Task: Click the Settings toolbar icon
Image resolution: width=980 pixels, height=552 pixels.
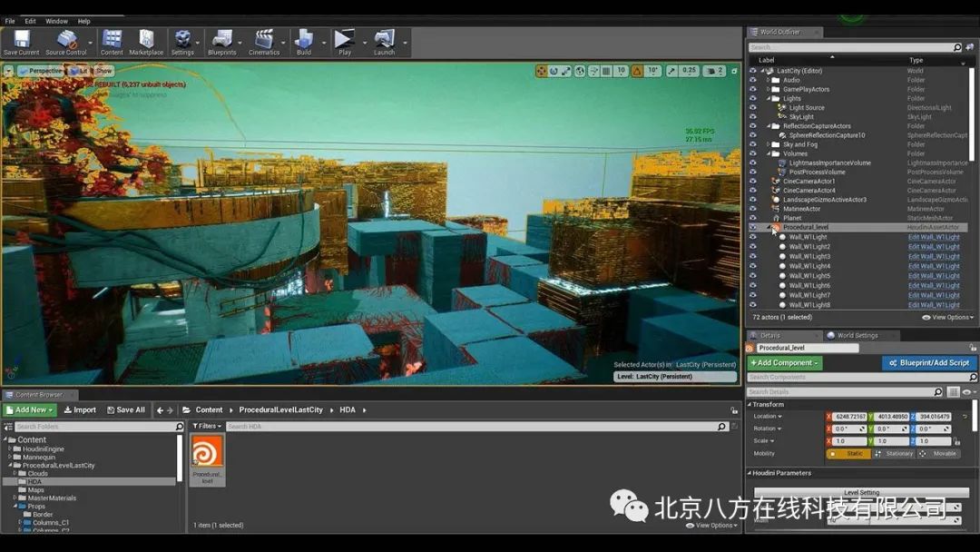Action: coord(182,43)
